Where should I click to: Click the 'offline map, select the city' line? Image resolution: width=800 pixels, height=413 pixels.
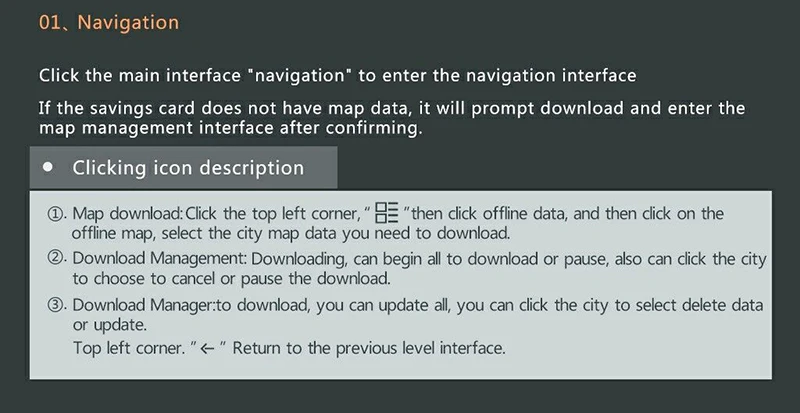[x=291, y=234]
